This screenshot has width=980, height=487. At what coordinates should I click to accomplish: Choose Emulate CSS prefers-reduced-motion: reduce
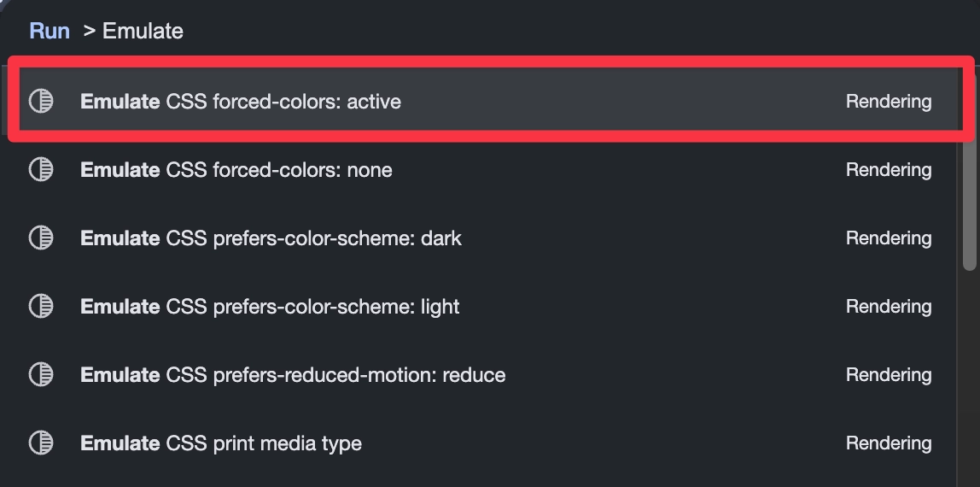(293, 375)
